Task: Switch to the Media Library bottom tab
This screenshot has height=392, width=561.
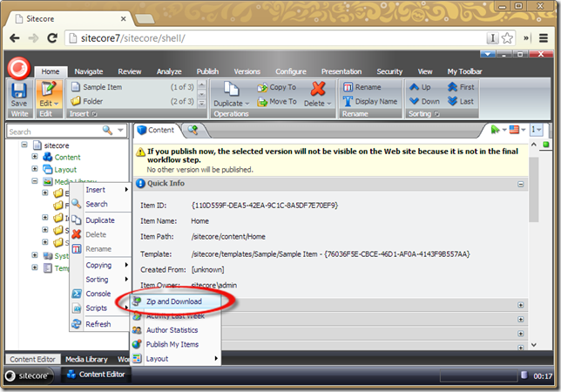Action: click(86, 359)
